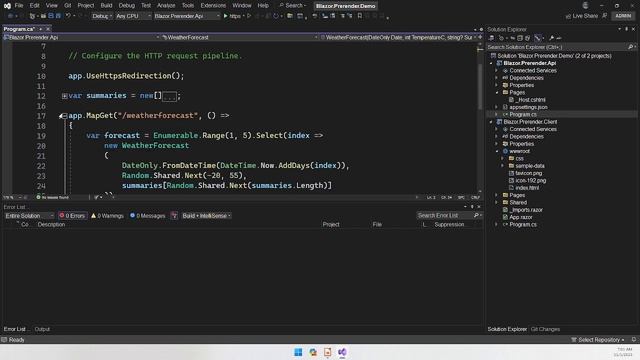Screen dimensions: 640x360
Task: Open the WeatherForecast member navigation dropdown
Action: click(x=398, y=37)
